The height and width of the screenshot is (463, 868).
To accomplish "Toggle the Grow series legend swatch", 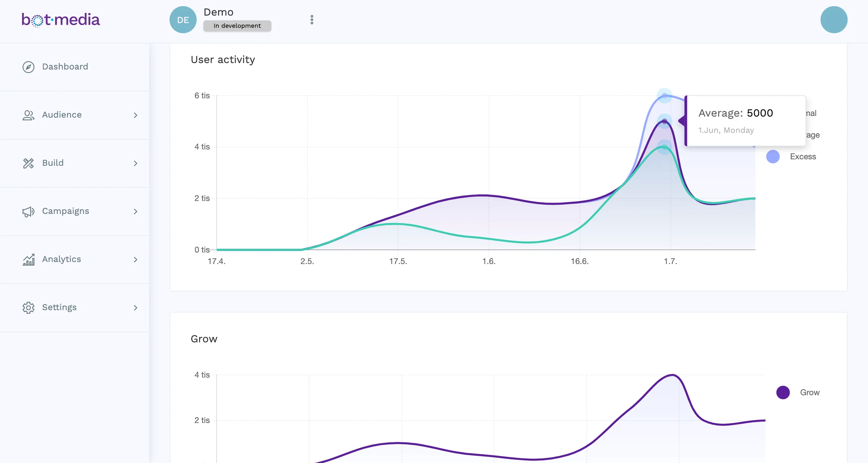I will click(x=783, y=392).
